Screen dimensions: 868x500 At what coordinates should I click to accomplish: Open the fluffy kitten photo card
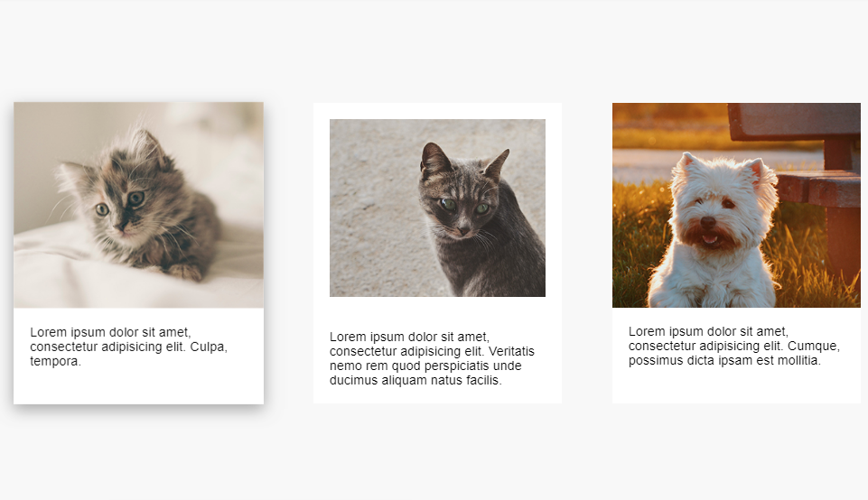pyautogui.click(x=138, y=253)
